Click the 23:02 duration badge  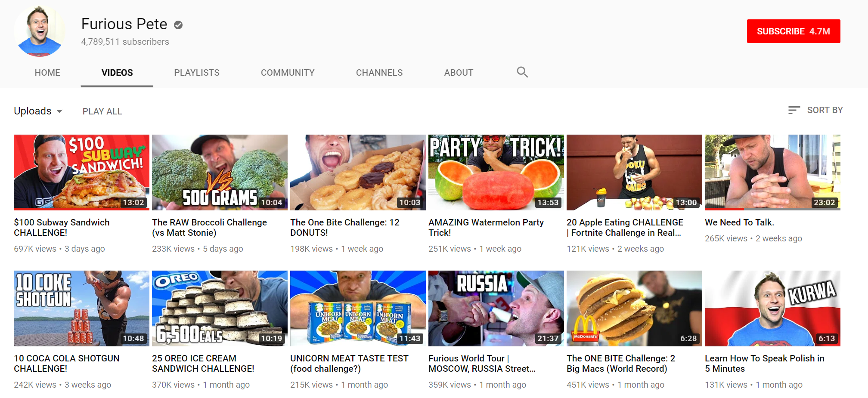click(x=824, y=203)
